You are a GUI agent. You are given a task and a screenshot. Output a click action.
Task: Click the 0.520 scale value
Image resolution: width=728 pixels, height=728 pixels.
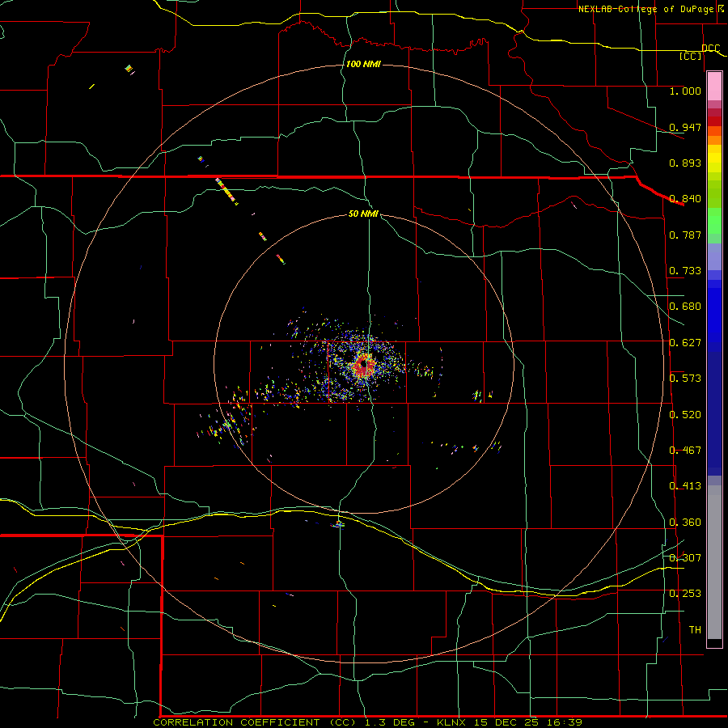[685, 414]
